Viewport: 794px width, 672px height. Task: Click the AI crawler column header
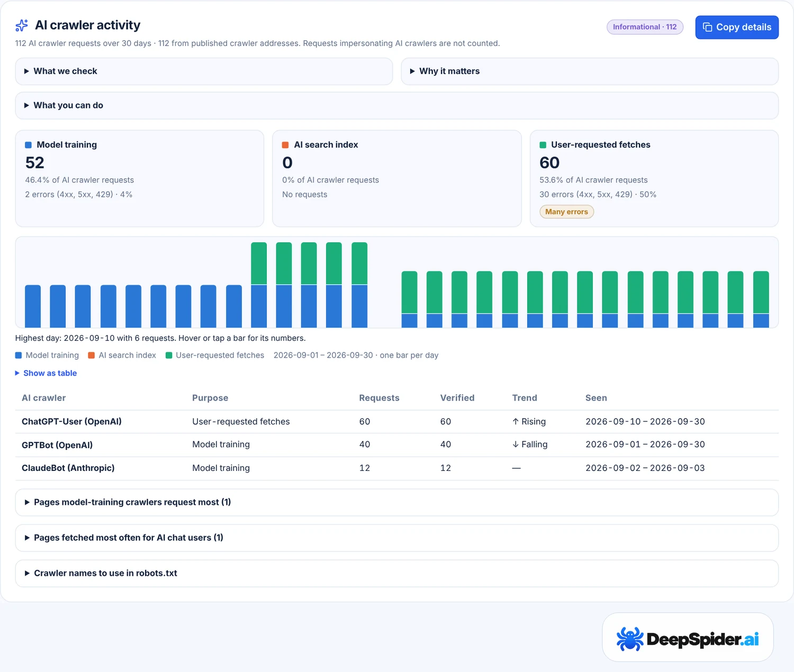pyautogui.click(x=44, y=398)
